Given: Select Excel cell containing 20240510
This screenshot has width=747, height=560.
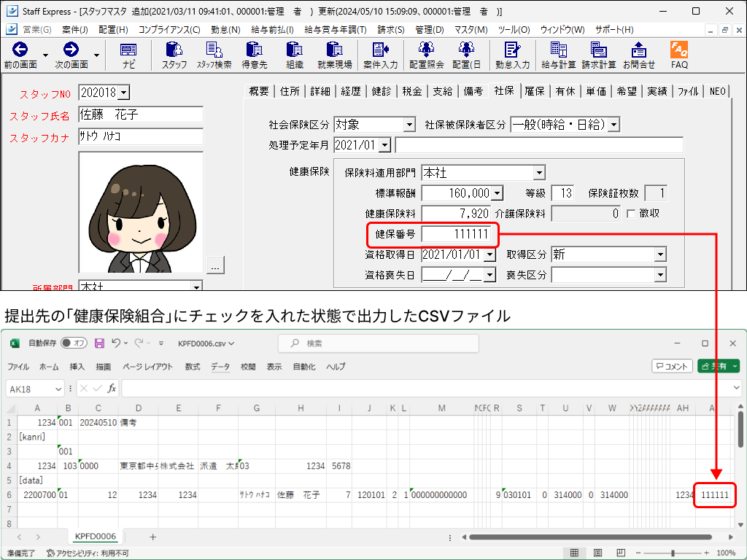Looking at the screenshot, I should pos(98,422).
